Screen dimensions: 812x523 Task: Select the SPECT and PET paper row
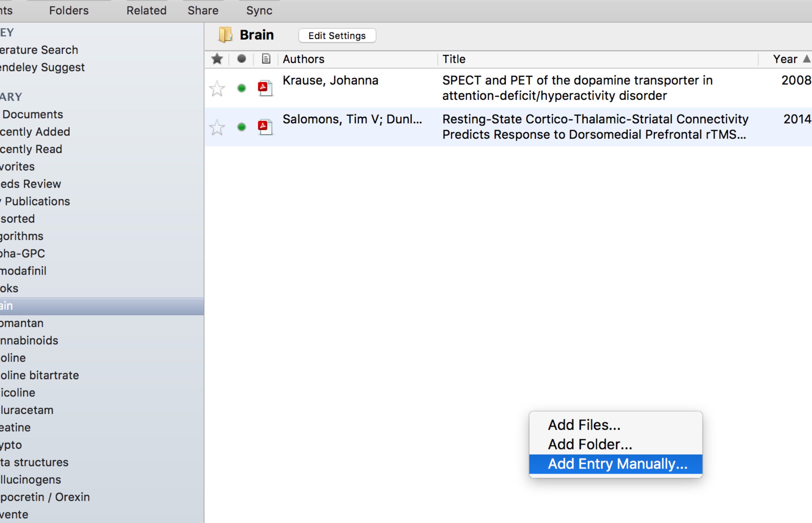577,88
